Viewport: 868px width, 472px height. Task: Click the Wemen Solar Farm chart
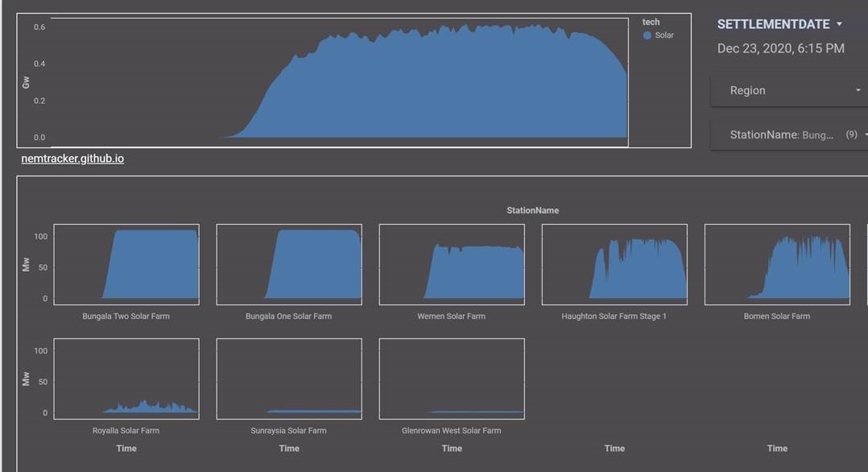[452, 264]
